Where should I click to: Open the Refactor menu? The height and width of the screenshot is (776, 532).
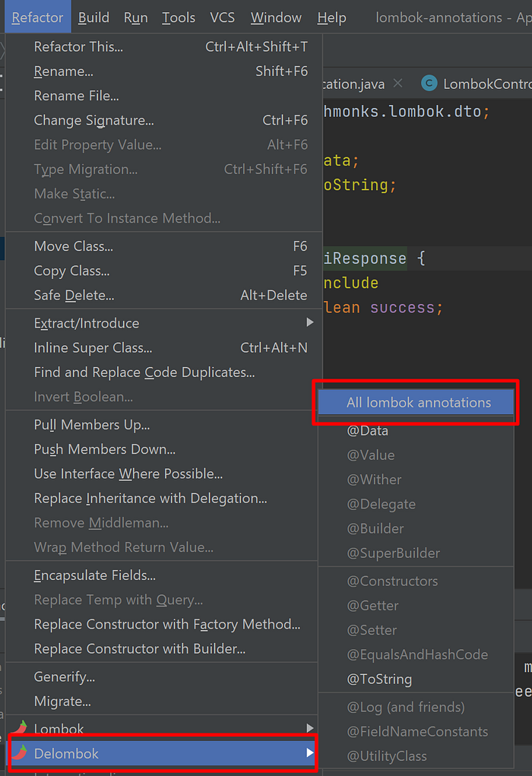click(x=37, y=17)
